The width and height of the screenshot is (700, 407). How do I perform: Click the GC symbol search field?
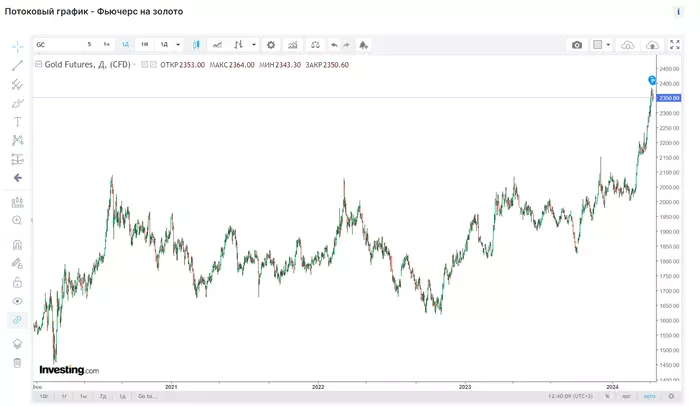click(x=57, y=45)
